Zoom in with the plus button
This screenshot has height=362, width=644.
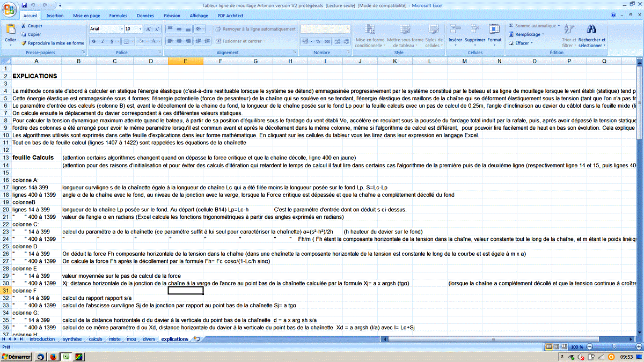click(639, 347)
